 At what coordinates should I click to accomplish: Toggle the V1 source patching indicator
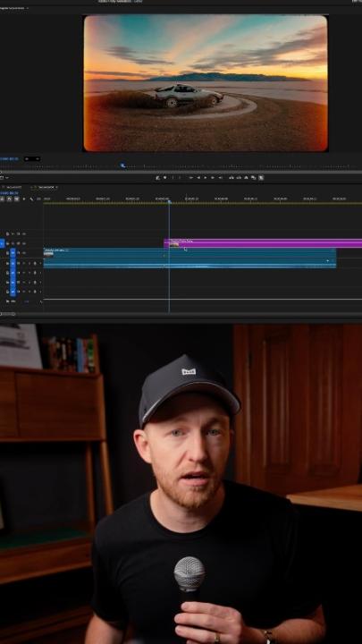coord(2,243)
